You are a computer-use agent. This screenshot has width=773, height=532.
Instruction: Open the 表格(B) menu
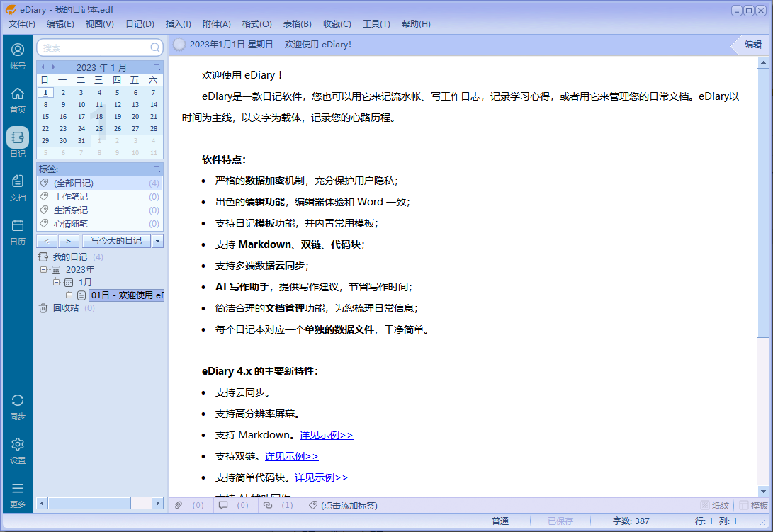tap(296, 23)
